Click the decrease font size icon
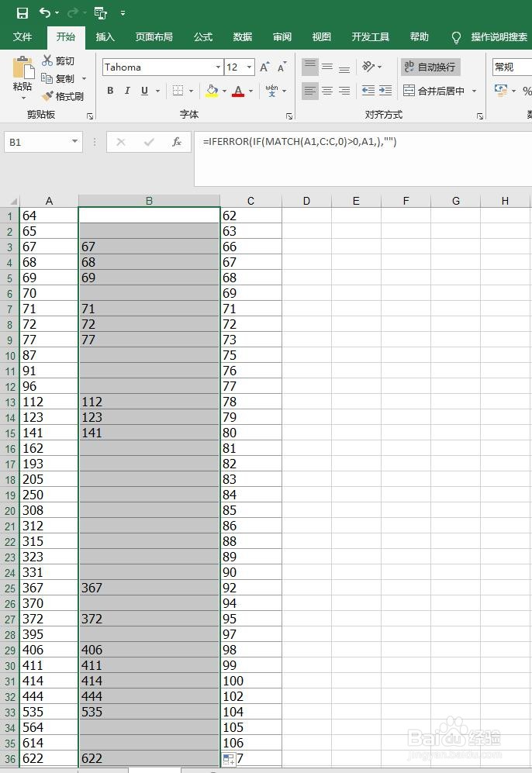The width and height of the screenshot is (532, 773). (x=282, y=67)
